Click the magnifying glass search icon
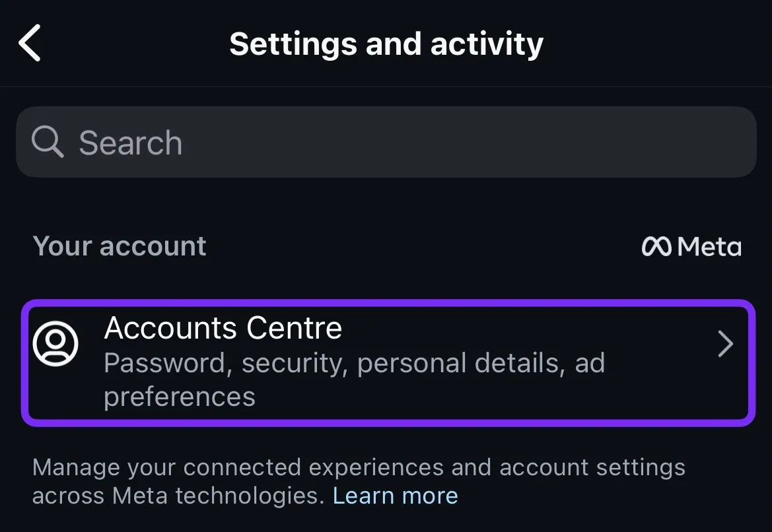This screenshot has height=532, width=772. coord(48,142)
